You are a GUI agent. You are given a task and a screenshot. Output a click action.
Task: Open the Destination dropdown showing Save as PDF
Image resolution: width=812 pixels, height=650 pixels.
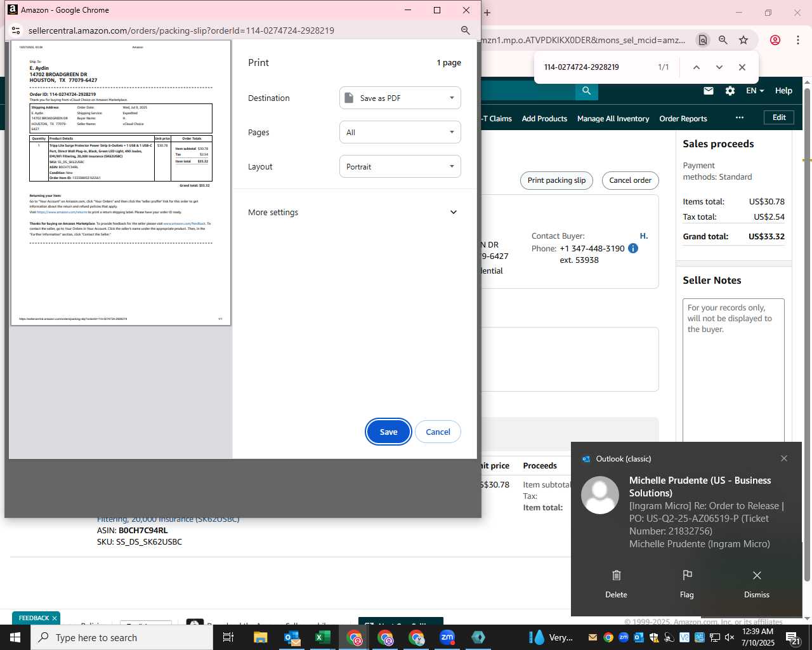click(x=400, y=98)
